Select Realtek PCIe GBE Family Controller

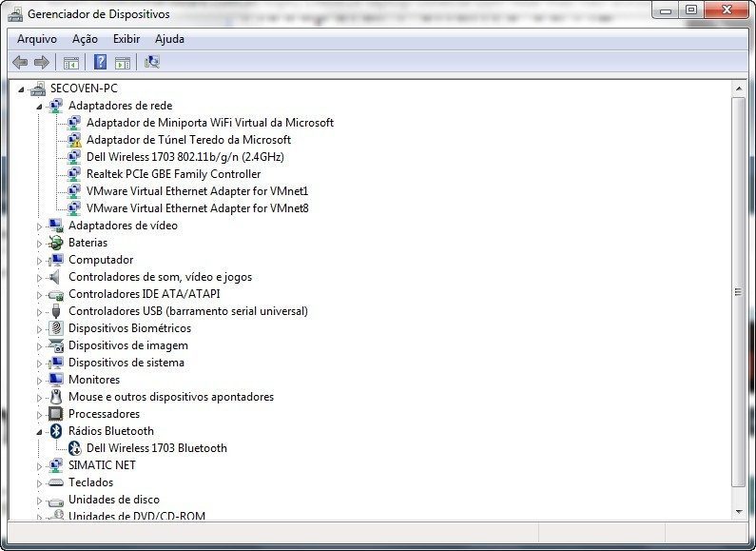(174, 174)
